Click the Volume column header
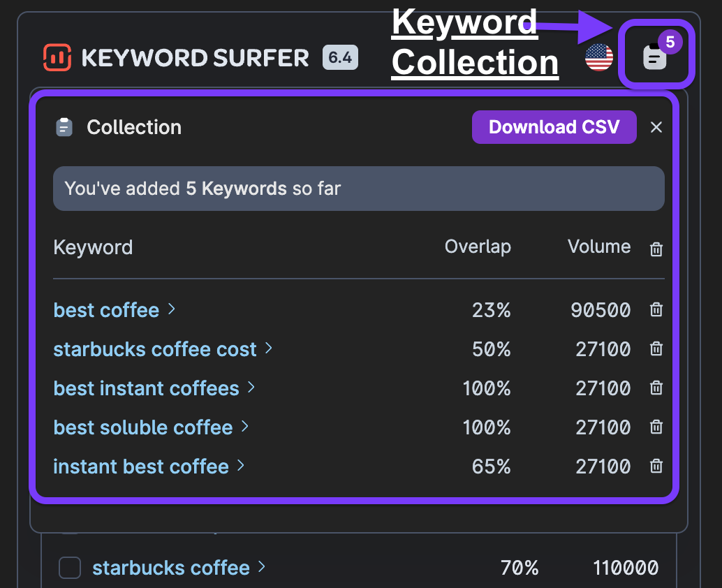This screenshot has height=588, width=722. 599,247
